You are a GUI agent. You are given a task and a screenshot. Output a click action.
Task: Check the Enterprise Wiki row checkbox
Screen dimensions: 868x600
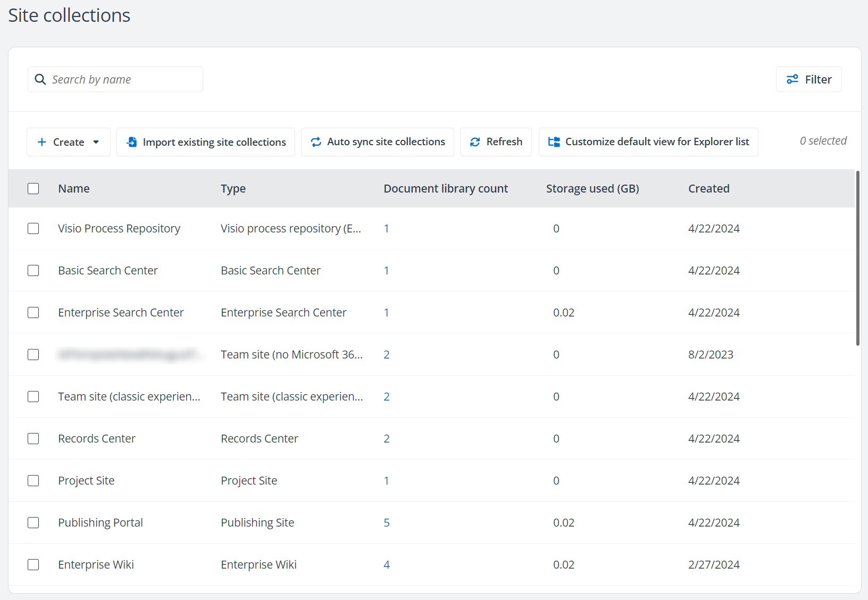(33, 564)
